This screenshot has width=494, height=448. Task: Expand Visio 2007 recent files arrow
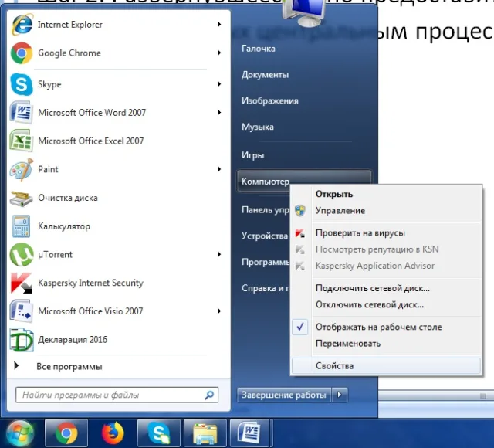pyautogui.click(x=219, y=311)
